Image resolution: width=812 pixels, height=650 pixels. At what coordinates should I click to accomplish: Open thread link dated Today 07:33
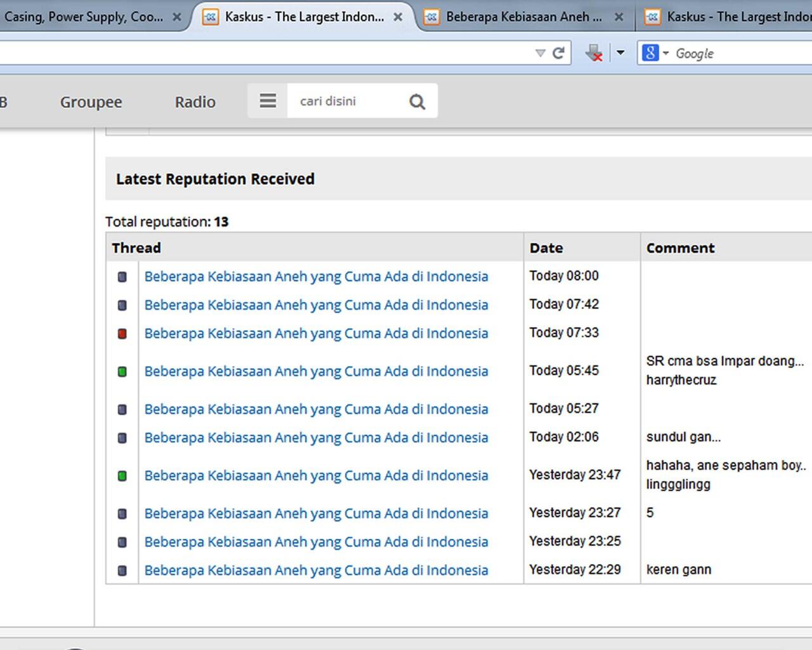[316, 334]
